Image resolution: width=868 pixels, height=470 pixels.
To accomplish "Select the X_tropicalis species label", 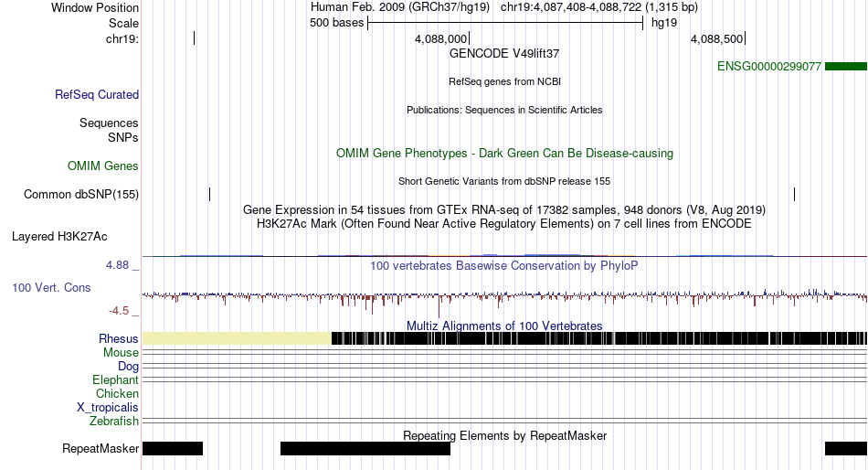I will tap(108, 408).
